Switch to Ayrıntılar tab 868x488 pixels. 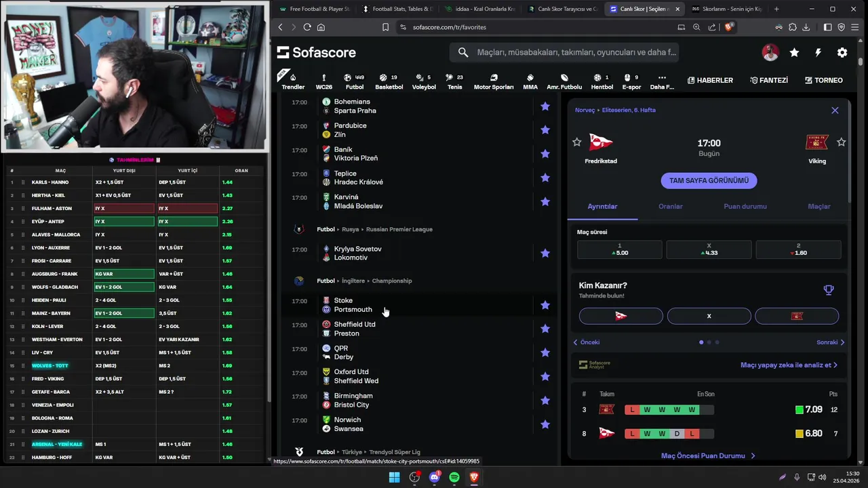point(602,206)
